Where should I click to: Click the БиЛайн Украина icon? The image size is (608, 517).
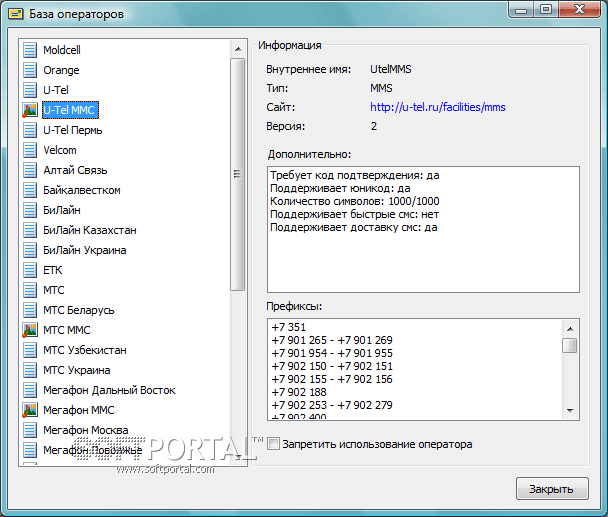[x=30, y=250]
